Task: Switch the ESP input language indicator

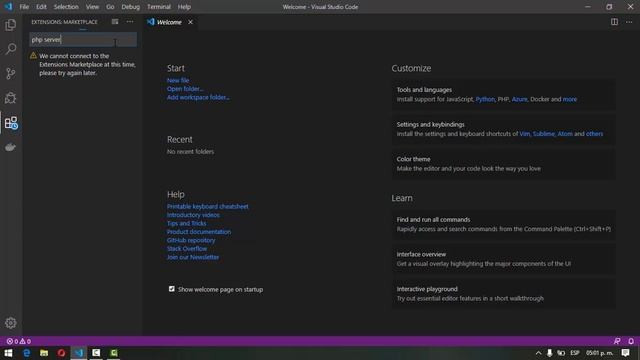Action: click(x=575, y=353)
